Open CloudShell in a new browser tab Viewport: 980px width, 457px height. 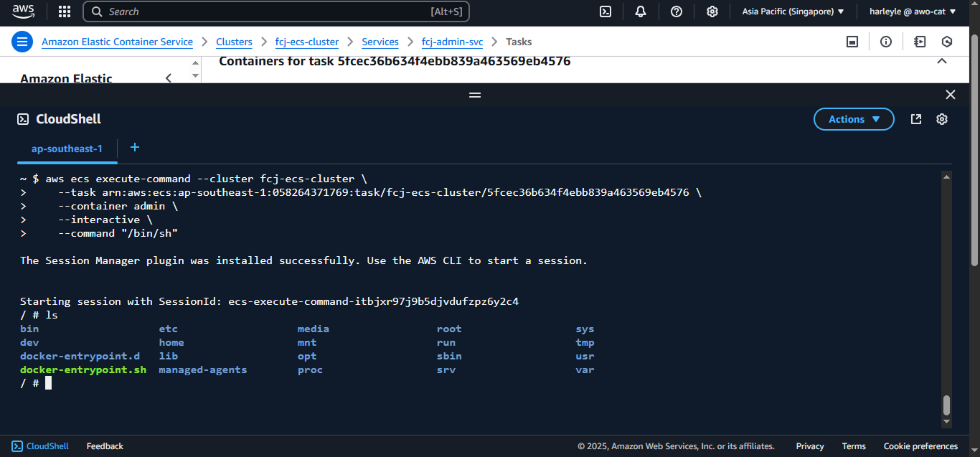coord(916,119)
